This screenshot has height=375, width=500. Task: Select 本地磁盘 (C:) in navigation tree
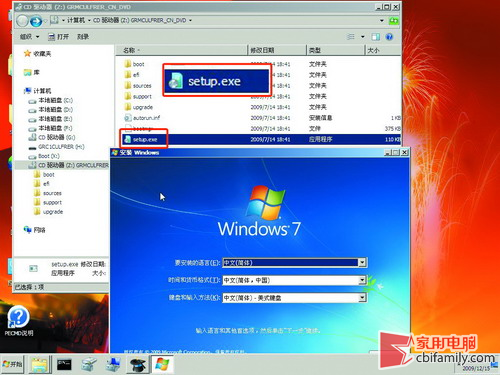tap(51, 100)
